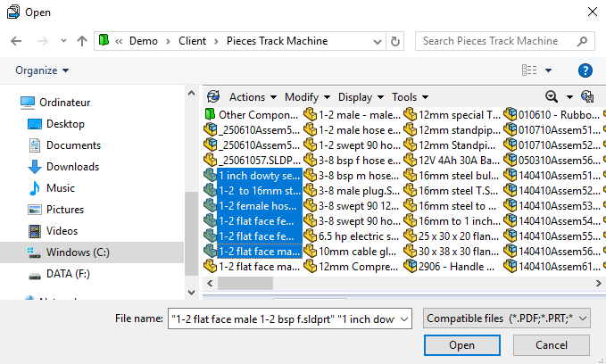
Task: Open the view options dropdown arrow
Action: click(548, 70)
